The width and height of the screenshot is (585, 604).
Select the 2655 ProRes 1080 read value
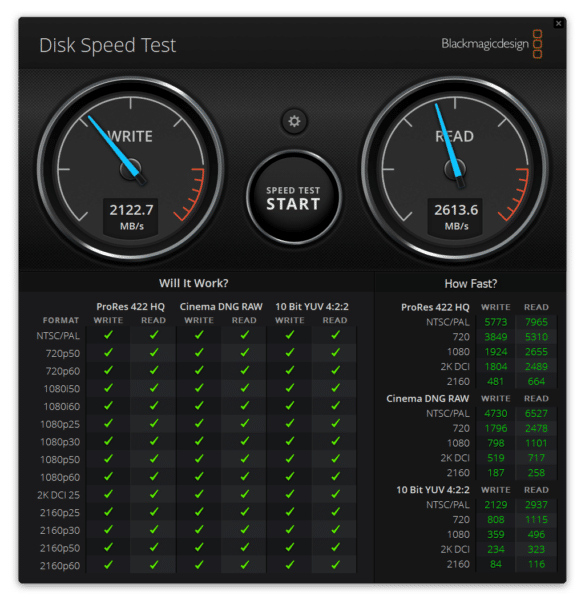tap(536, 352)
